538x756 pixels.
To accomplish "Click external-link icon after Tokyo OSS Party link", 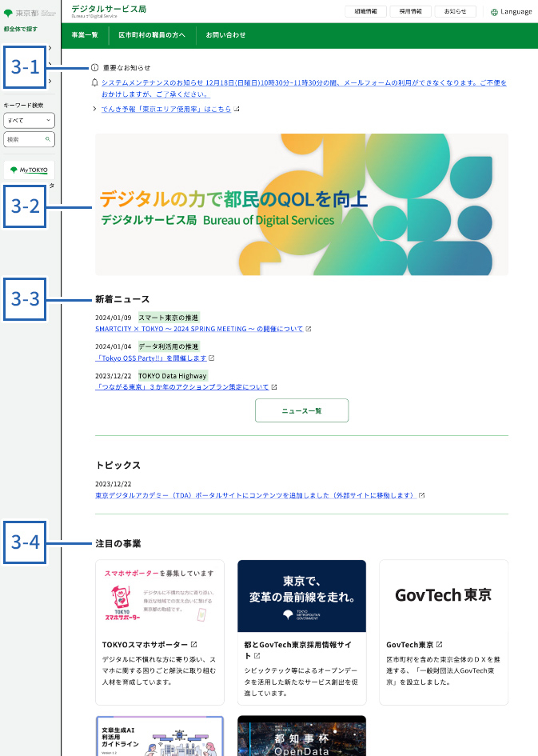I will (x=212, y=358).
